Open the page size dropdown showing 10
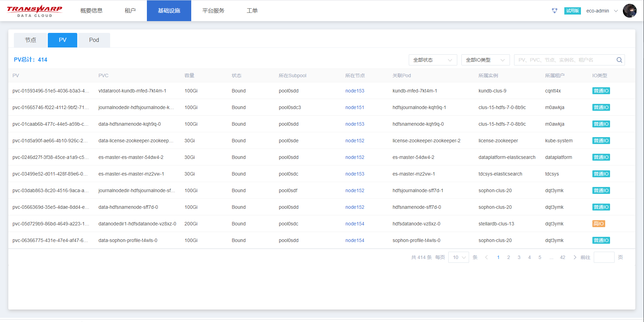The width and height of the screenshot is (644, 322). pos(459,257)
